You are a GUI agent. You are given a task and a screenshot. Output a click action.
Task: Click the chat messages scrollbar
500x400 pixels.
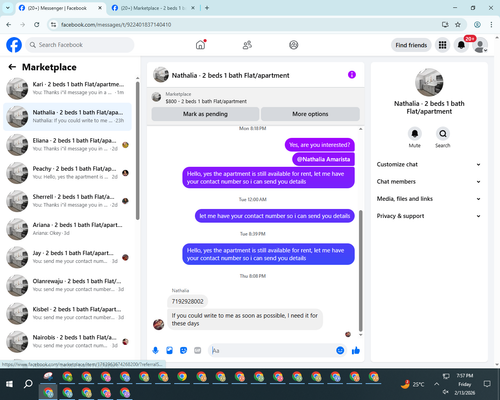360,270
